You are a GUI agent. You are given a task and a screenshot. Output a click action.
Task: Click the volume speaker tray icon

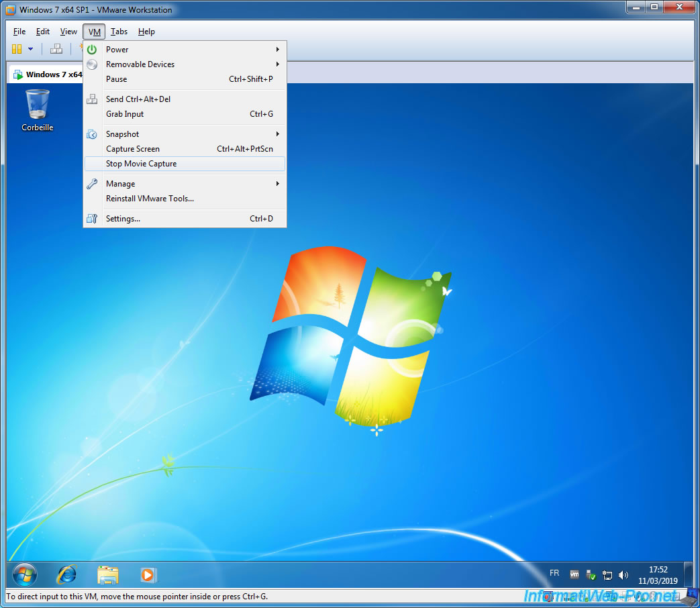(x=623, y=575)
